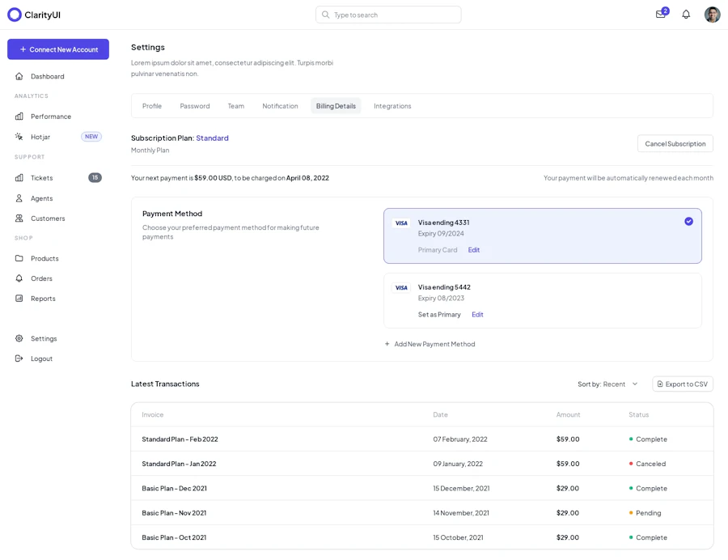Edit the Visa ending 5442 card
This screenshot has height=560, width=728.
[477, 314]
